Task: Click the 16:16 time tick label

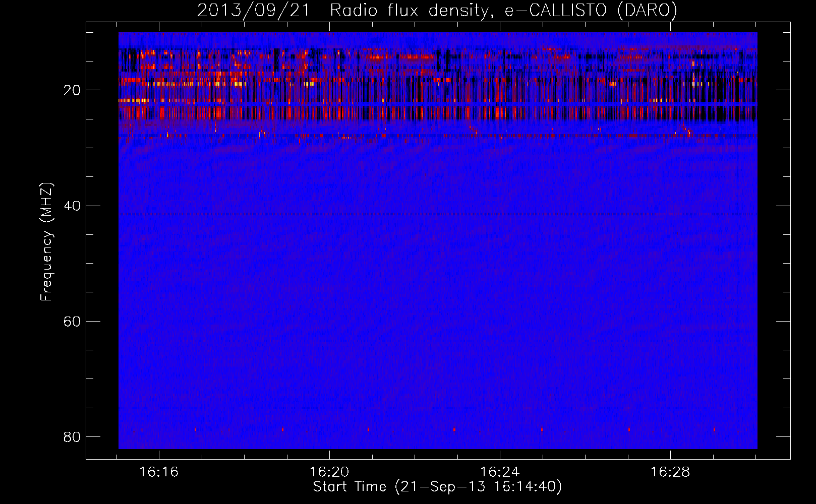Action: [159, 472]
